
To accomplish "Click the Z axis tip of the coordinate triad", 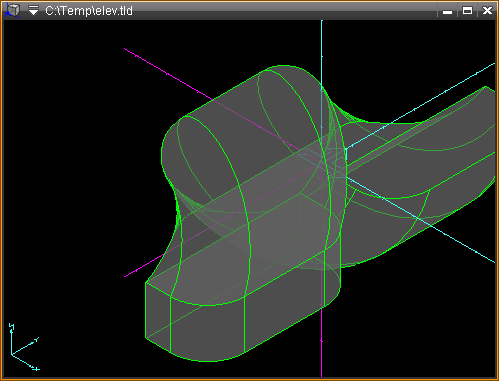I will [11, 326].
